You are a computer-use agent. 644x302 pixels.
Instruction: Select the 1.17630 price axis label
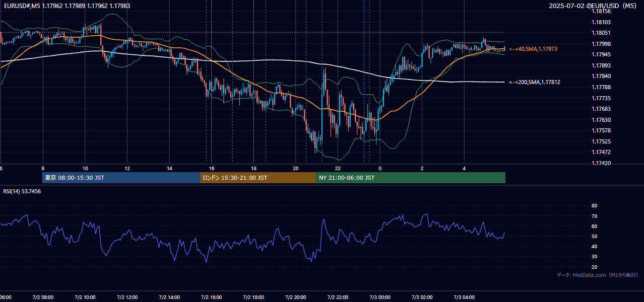(x=601, y=120)
